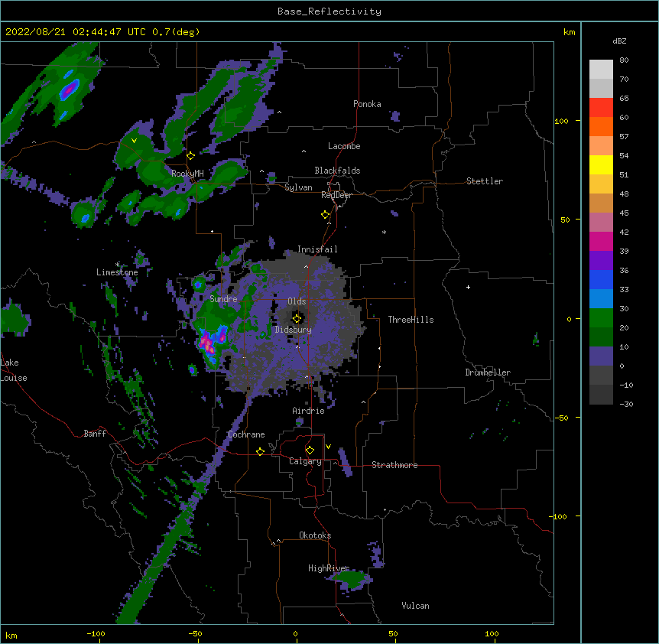Select the red 60-65 dBZ legend swatch
The image size is (659, 644).
tap(601, 108)
